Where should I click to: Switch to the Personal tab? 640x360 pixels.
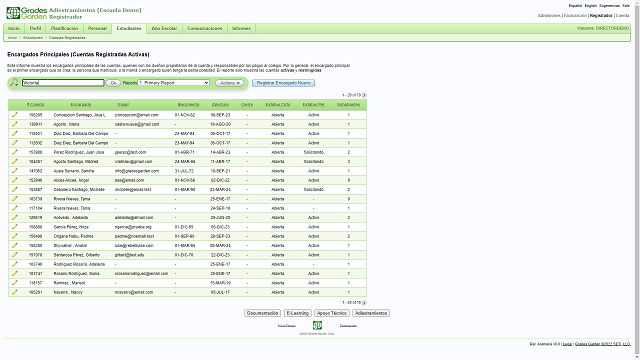pos(97,28)
